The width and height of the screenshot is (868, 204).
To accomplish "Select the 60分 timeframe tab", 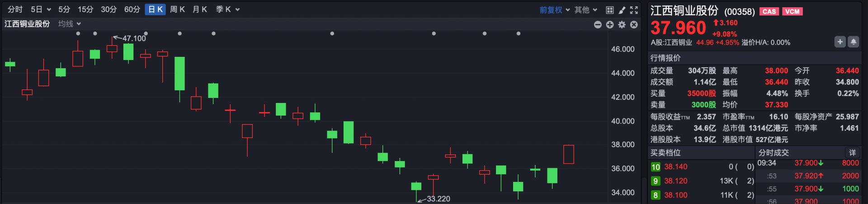I will tap(132, 9).
